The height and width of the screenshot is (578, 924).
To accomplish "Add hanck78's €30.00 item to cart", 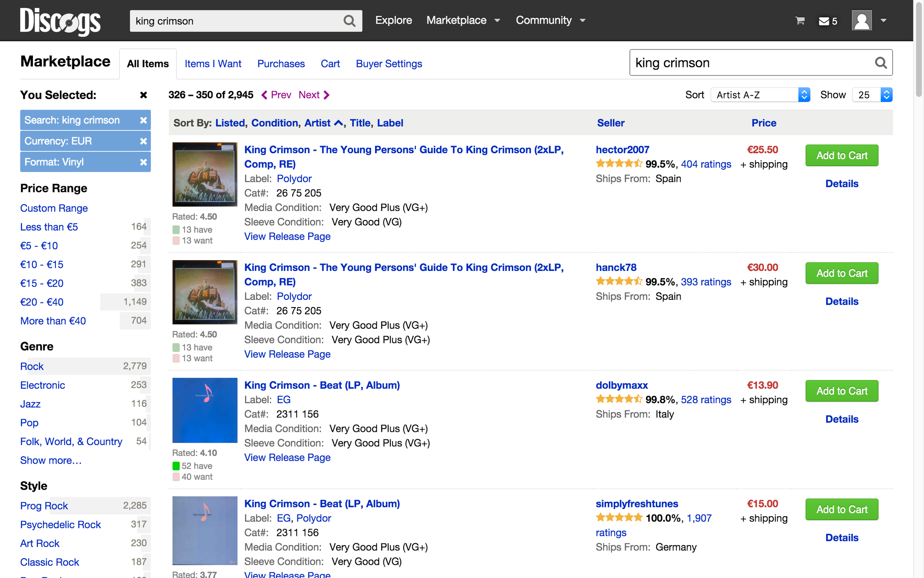I will tap(841, 273).
